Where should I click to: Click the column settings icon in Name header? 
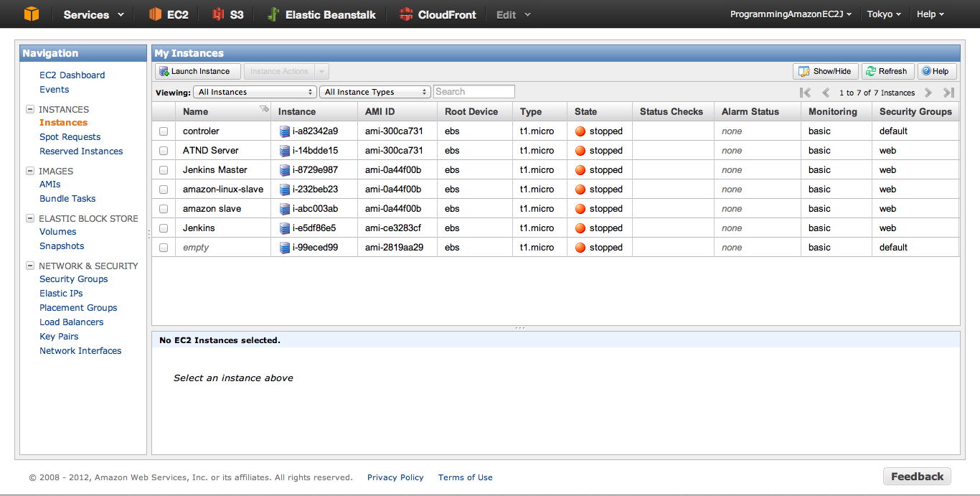coord(264,109)
